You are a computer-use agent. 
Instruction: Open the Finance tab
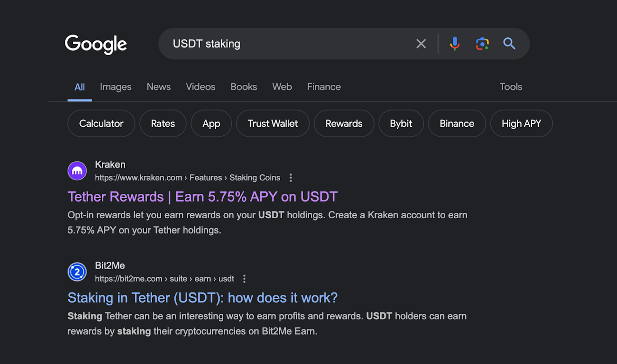(x=324, y=87)
